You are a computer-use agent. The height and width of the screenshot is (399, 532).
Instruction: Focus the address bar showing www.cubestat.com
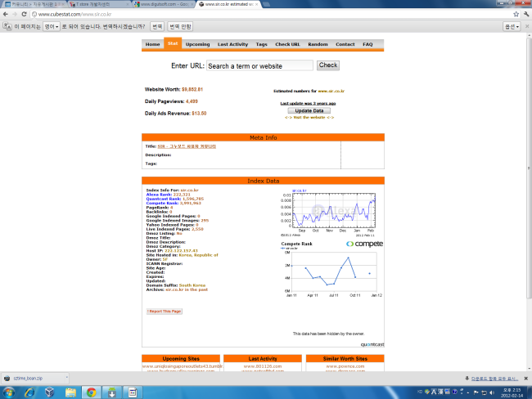point(272,14)
